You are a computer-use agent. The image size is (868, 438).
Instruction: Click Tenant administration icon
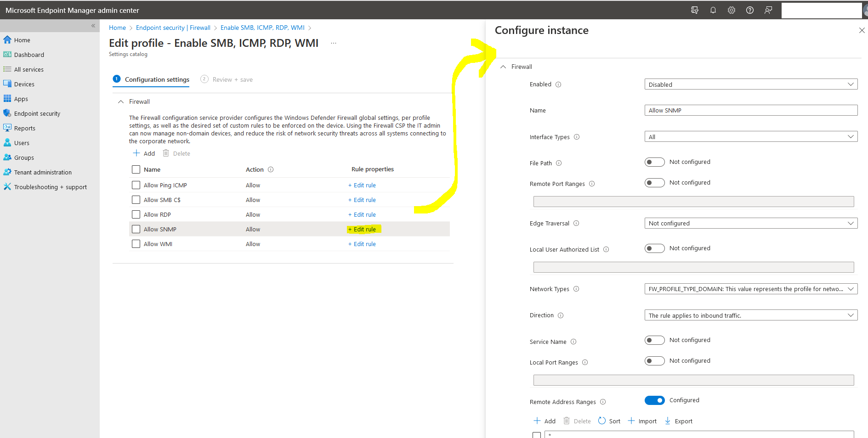pyautogui.click(x=7, y=172)
